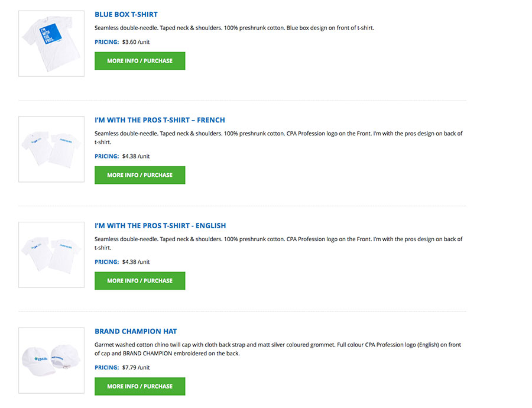Click More Info / Purchase under the French T-shirt

click(x=140, y=175)
